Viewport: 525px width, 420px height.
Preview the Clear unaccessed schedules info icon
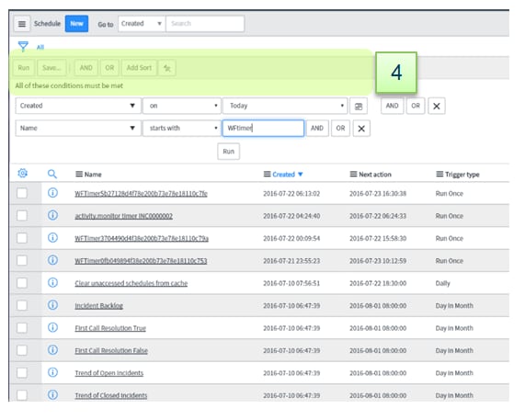tap(52, 283)
